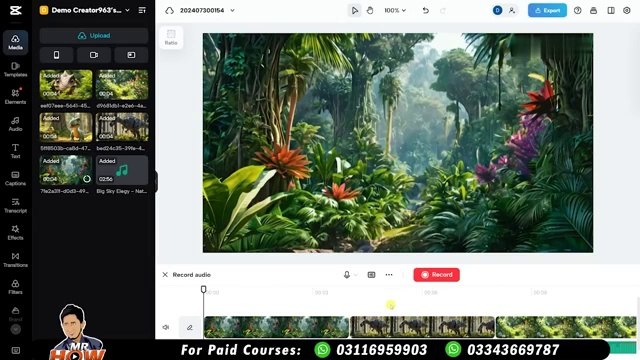Viewport: 640px width, 360px height.
Task: Select the 7fe2a3ff jungle clip thumbnail
Action: click(x=66, y=170)
